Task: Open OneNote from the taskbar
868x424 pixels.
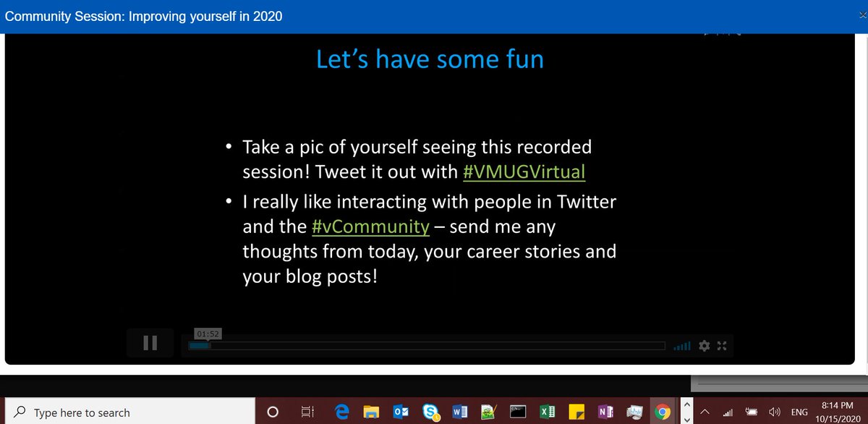Action: (605, 412)
